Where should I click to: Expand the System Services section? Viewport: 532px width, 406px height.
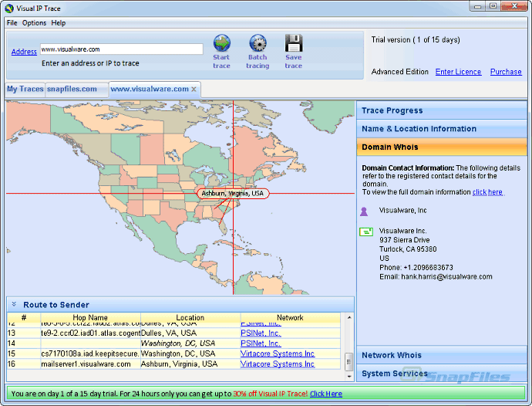click(442, 374)
